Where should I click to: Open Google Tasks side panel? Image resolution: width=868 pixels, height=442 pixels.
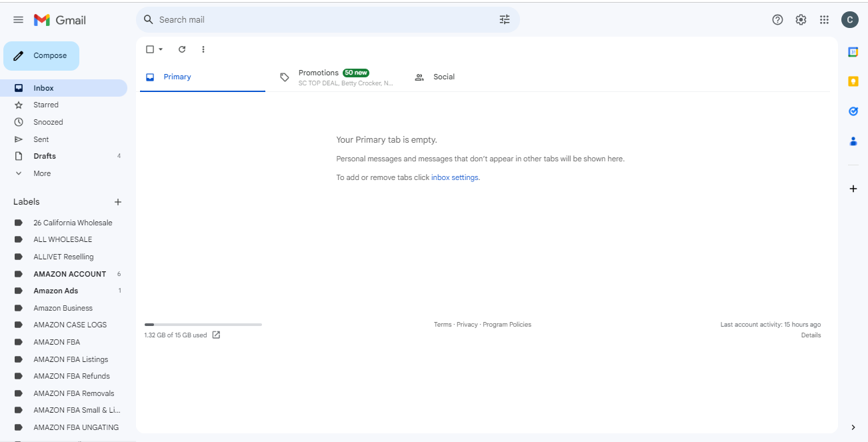(x=853, y=111)
